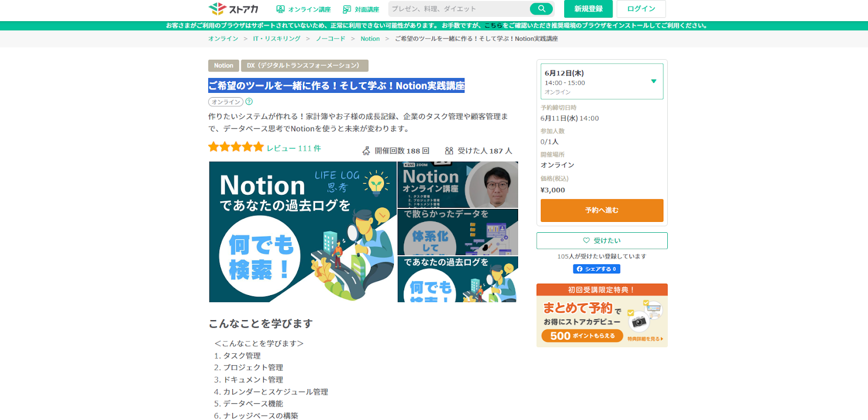Click the five-star rating icons
The width and height of the screenshot is (868, 420).
[x=236, y=147]
